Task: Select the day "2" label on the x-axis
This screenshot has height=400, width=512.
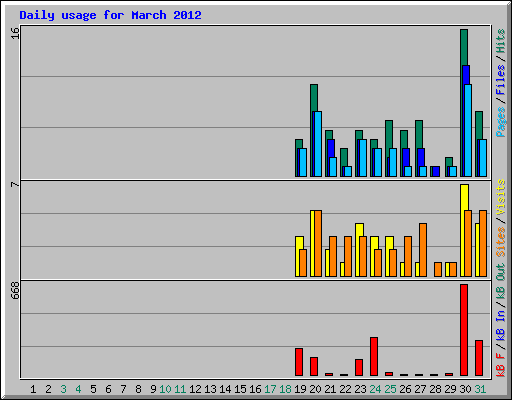Action: [x=48, y=389]
